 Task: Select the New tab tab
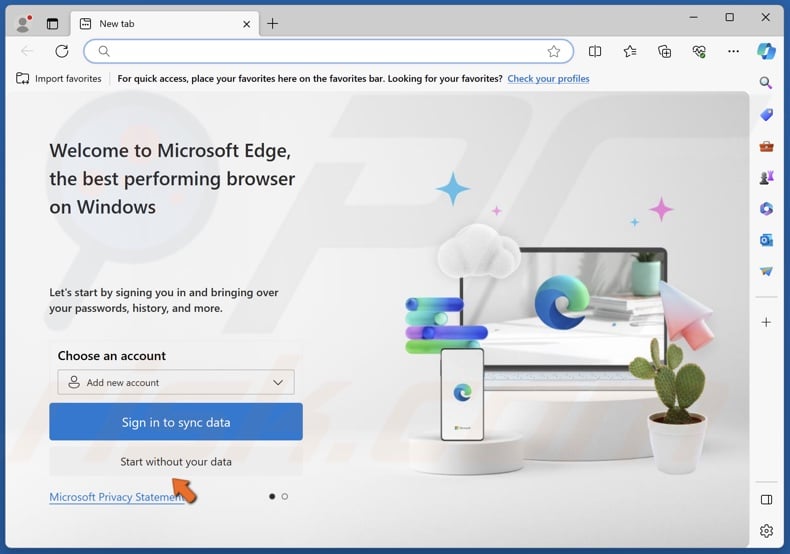tap(165, 24)
